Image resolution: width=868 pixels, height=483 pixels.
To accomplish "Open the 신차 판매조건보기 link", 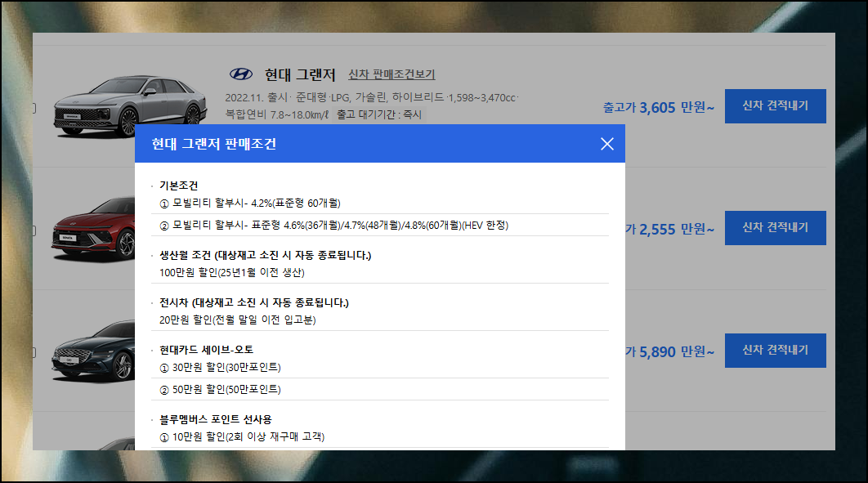I will pos(391,74).
